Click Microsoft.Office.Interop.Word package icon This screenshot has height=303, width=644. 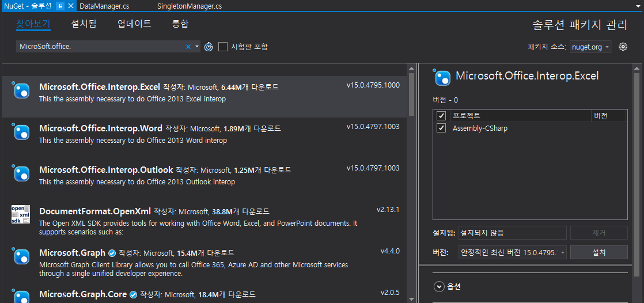[21, 132]
